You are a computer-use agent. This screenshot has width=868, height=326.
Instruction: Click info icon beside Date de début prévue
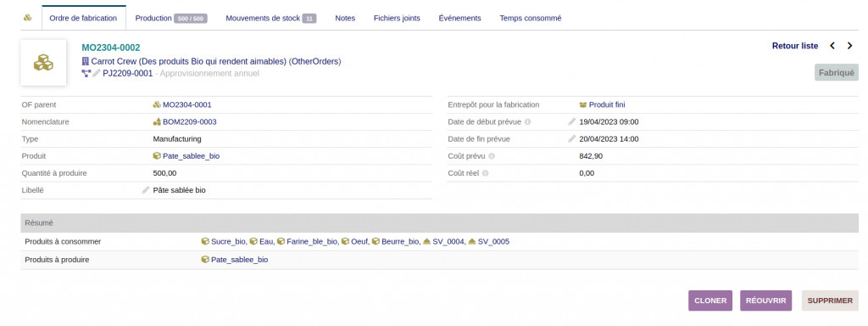click(527, 122)
